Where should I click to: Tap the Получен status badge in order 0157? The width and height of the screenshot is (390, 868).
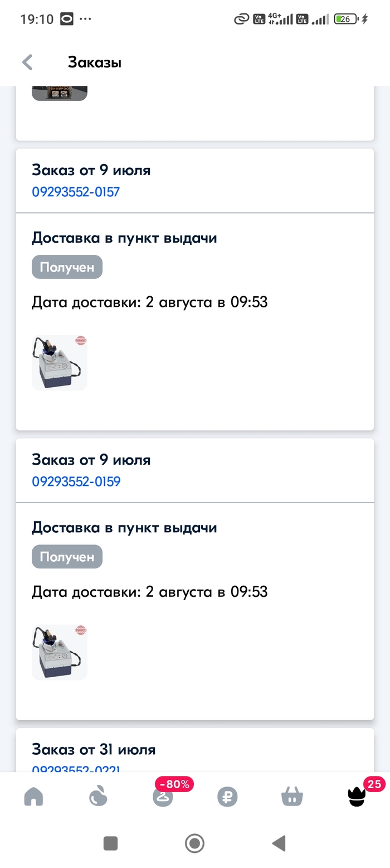click(x=67, y=267)
